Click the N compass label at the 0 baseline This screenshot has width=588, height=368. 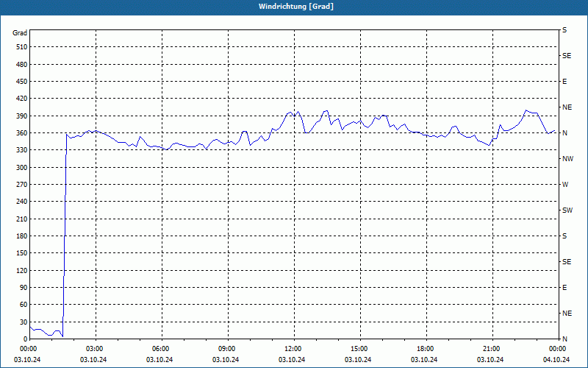click(565, 339)
